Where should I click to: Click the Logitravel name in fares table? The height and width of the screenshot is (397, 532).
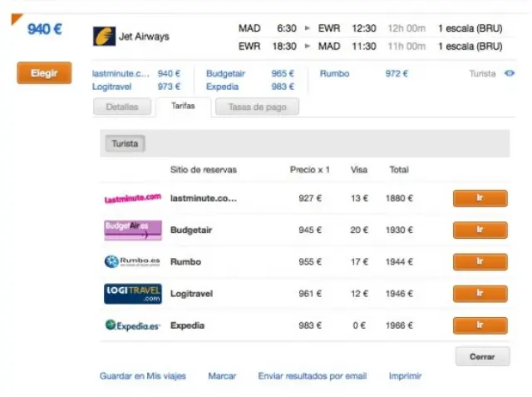(191, 294)
